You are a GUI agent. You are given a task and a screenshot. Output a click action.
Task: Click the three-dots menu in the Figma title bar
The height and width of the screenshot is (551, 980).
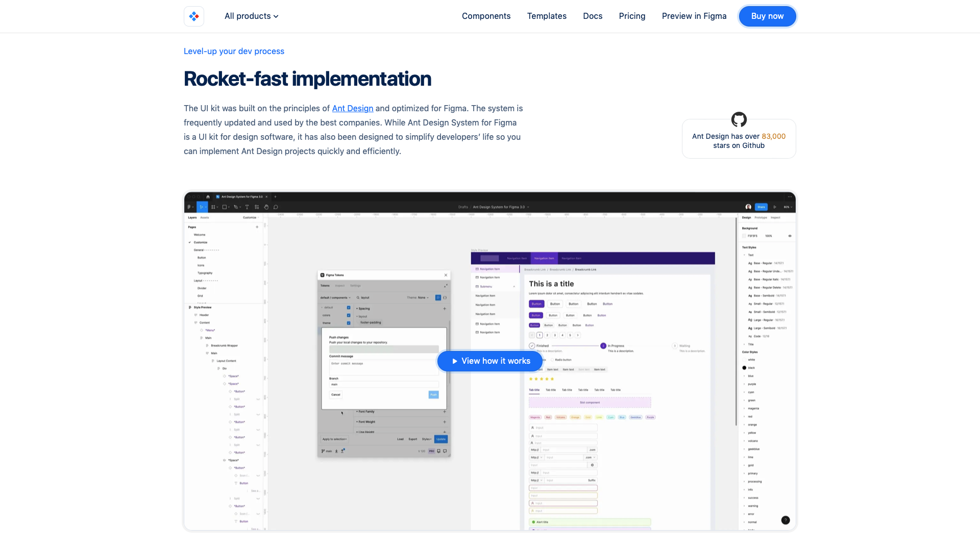pos(790,196)
